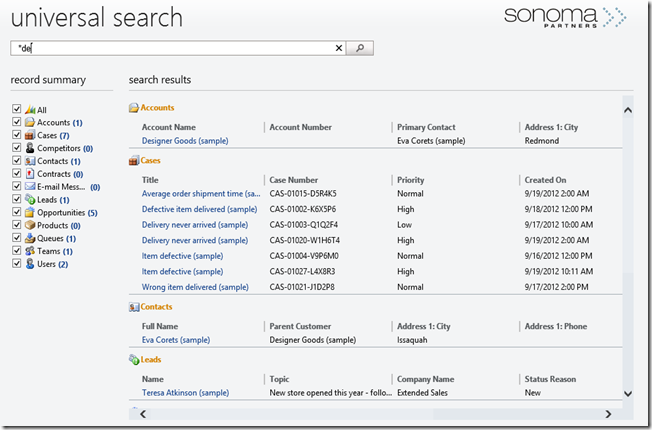The image size is (652, 430).
Task: Click the Cases briefcase icon in summary
Action: [x=29, y=136]
